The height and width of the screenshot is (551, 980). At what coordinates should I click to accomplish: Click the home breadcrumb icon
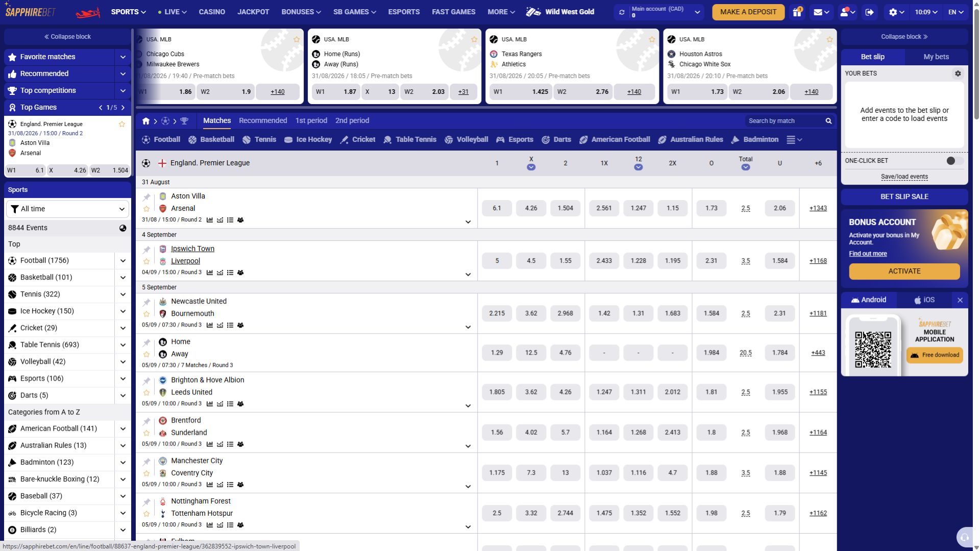tap(146, 121)
